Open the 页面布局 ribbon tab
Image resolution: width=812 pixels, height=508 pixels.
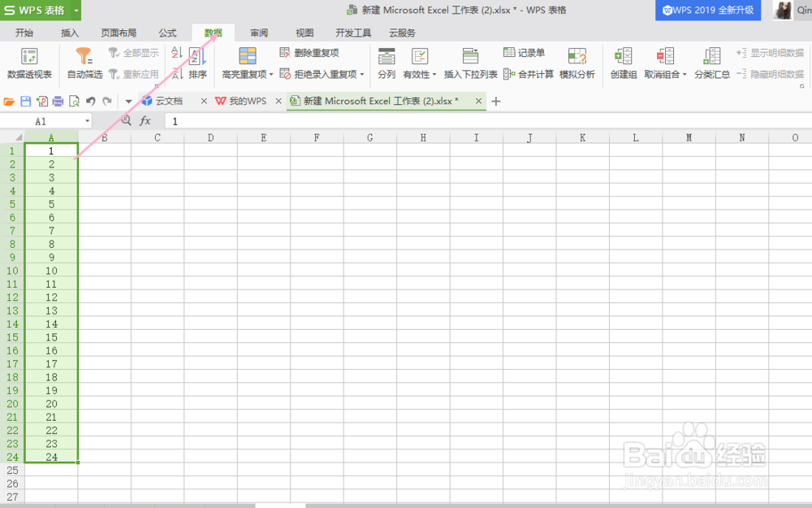pos(119,33)
